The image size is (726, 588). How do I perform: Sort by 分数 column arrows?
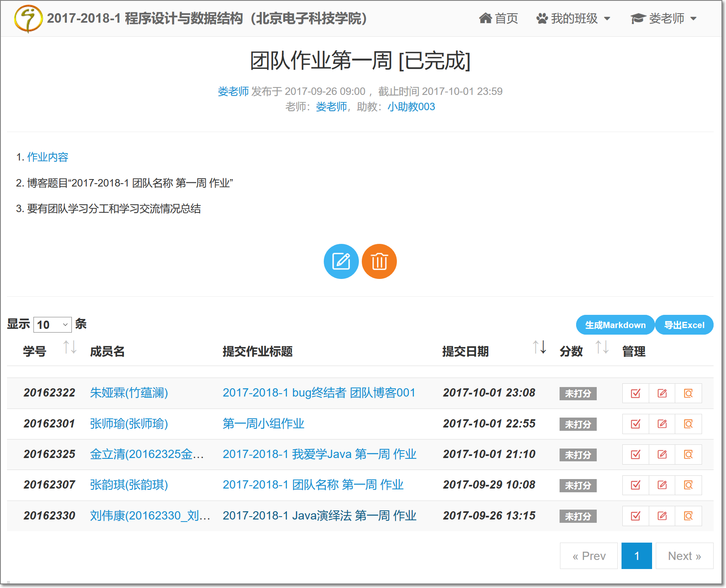tap(602, 347)
